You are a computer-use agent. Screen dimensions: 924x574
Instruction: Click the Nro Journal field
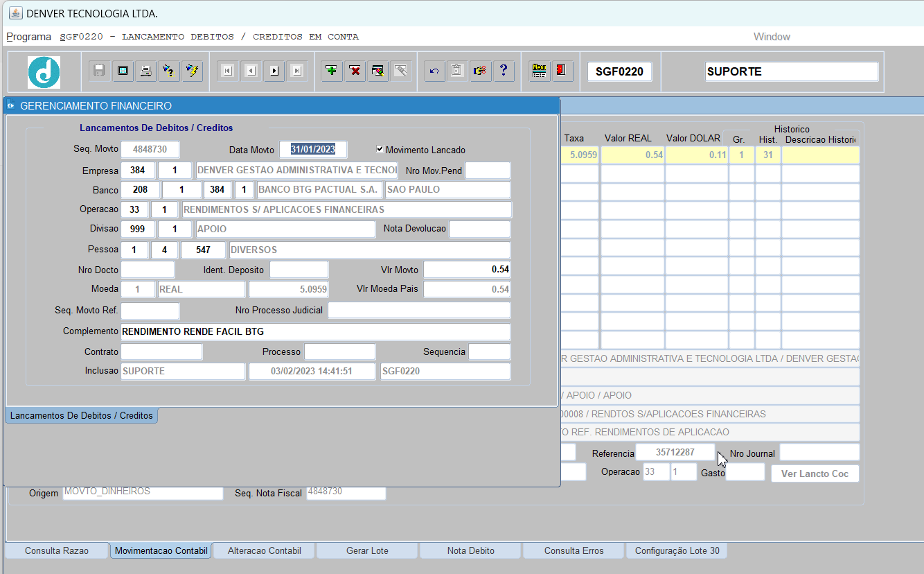pos(819,452)
